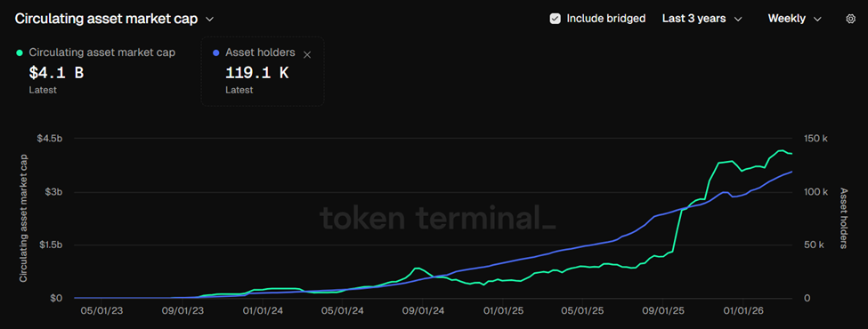The width and height of the screenshot is (868, 329).
Task: Click the 09/01/25 date label
Action: pos(662,311)
